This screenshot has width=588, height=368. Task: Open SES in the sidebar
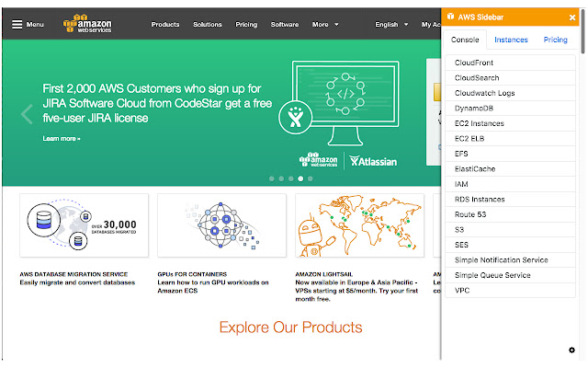[x=510, y=245]
